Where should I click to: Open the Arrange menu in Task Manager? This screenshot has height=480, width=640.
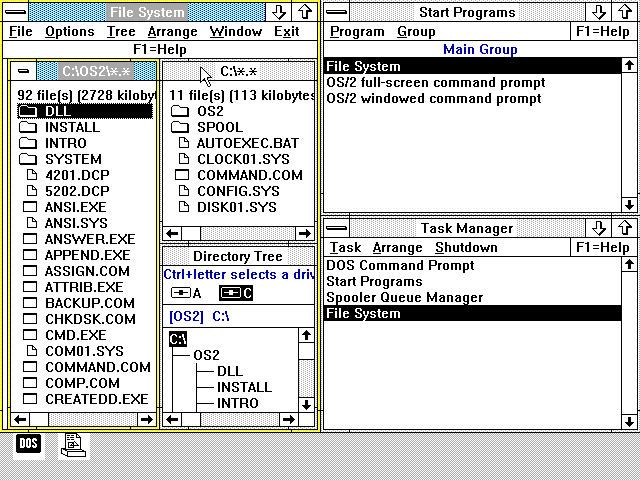[398, 247]
